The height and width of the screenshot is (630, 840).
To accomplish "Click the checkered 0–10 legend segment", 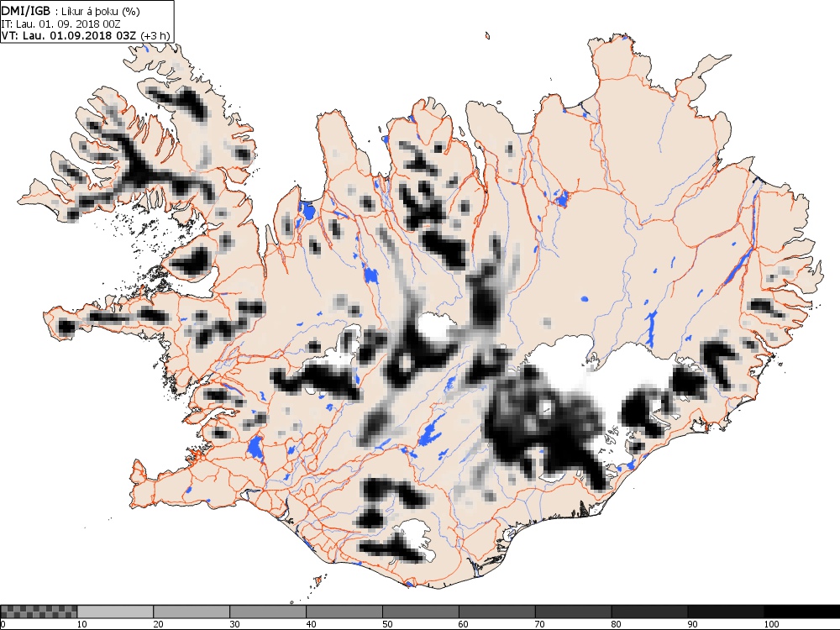I will [39, 612].
